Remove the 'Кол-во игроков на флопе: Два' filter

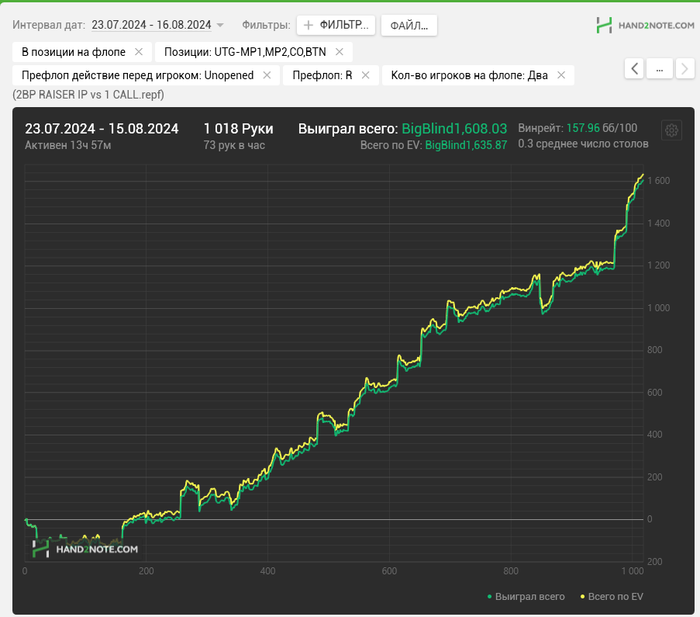pos(561,75)
